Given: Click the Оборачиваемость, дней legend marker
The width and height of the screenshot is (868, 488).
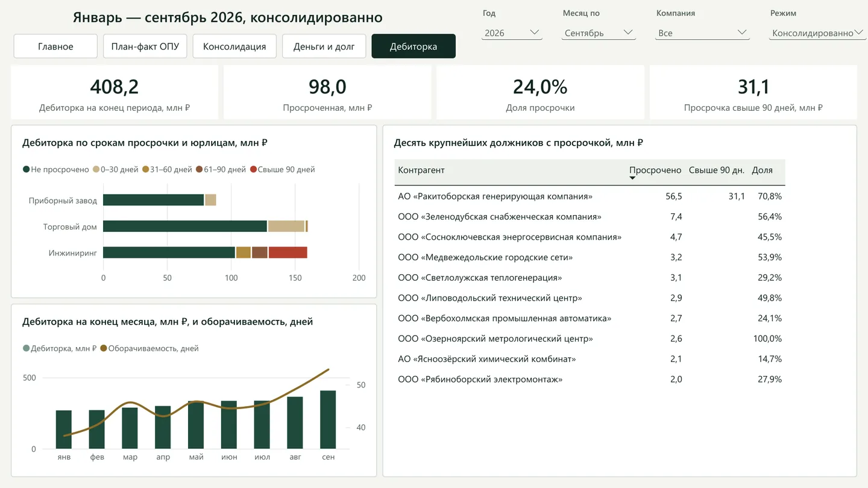Looking at the screenshot, I should [104, 348].
